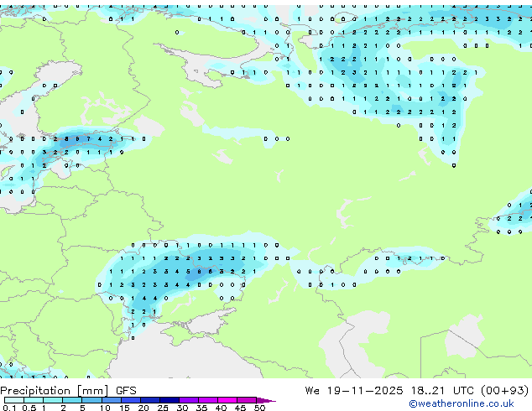Click the 45 to 50 mm legend swatch
532x411 pixels.
[247, 400]
